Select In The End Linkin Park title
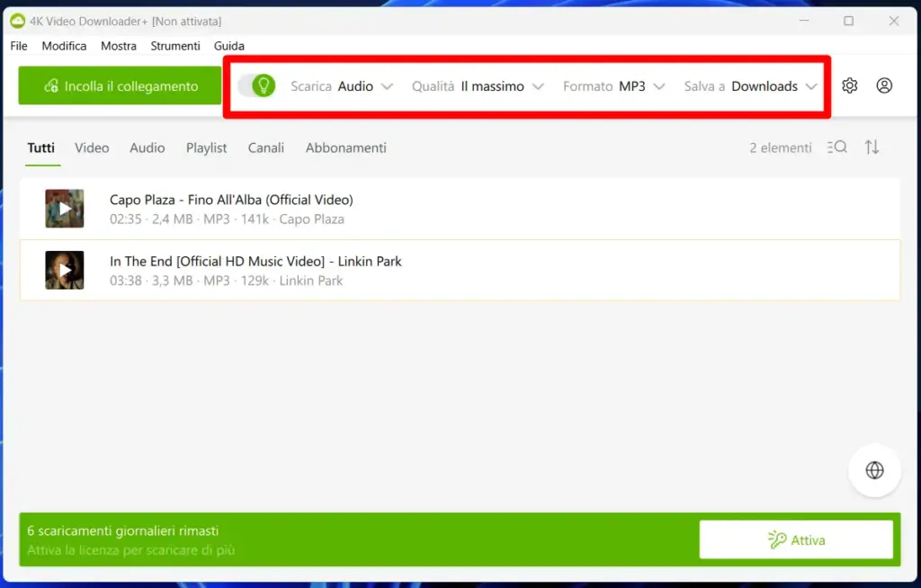This screenshot has width=921, height=588. point(255,262)
